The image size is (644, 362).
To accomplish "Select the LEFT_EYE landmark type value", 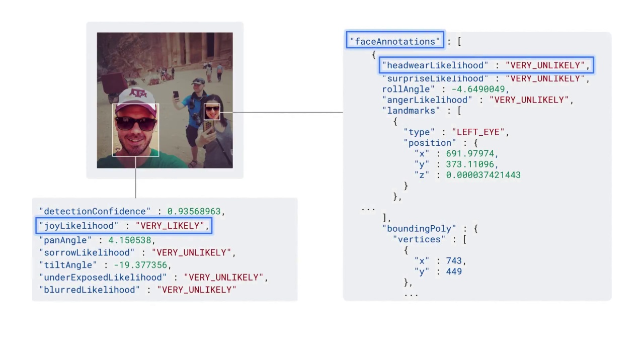I will pos(477,132).
